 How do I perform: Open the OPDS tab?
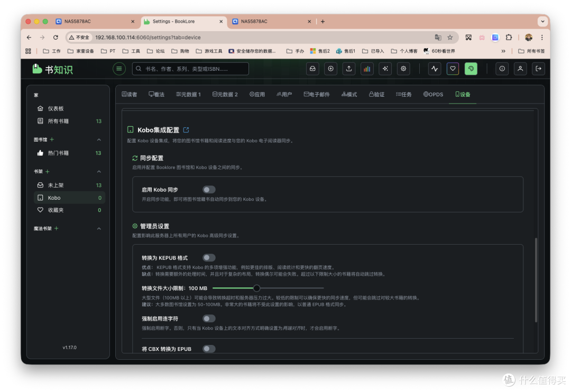point(434,94)
